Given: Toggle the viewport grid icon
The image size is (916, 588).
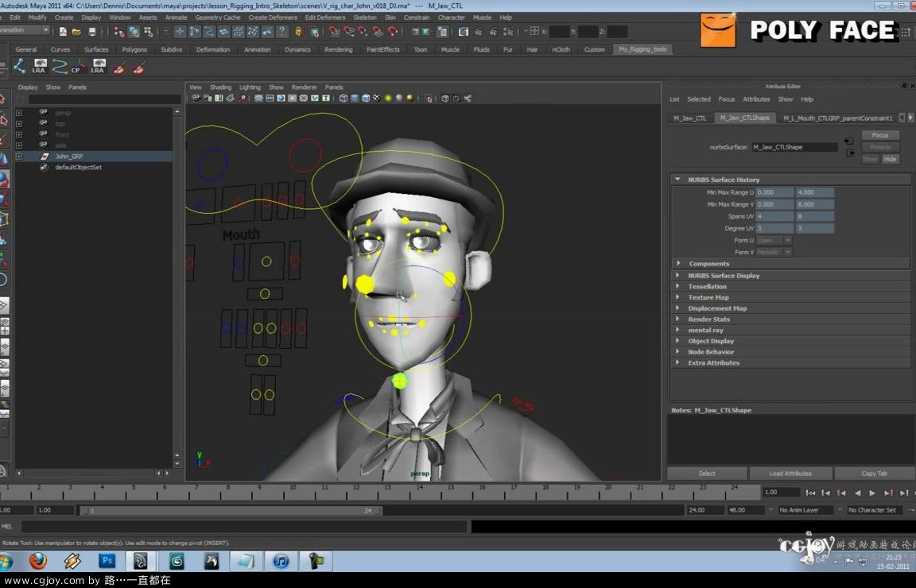Looking at the screenshot, I should click(x=258, y=98).
